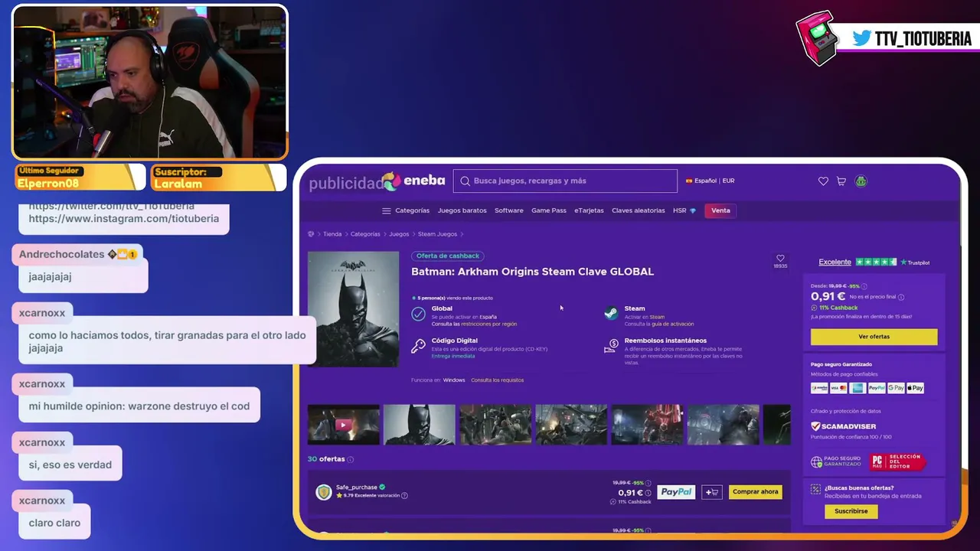980x551 pixels.
Task: Open the Steam Juegos breadcrumb link
Action: pyautogui.click(x=437, y=234)
